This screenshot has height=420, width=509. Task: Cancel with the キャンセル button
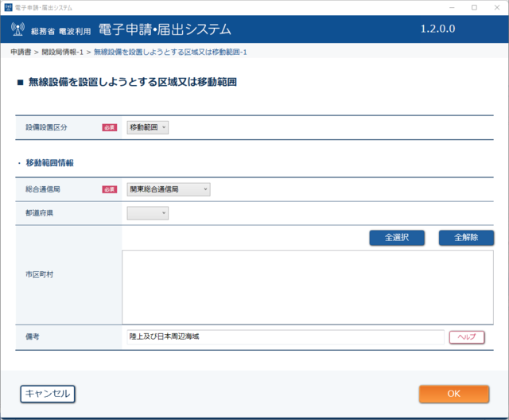(48, 394)
